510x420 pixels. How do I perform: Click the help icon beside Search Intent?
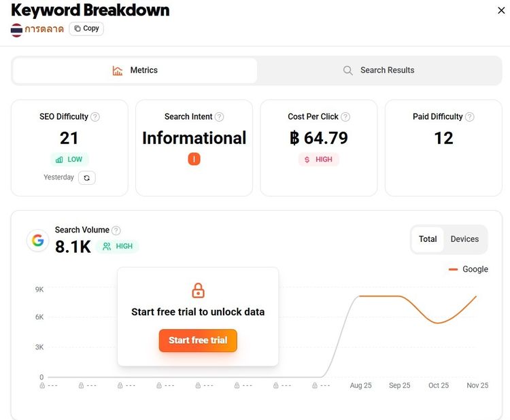[219, 117]
